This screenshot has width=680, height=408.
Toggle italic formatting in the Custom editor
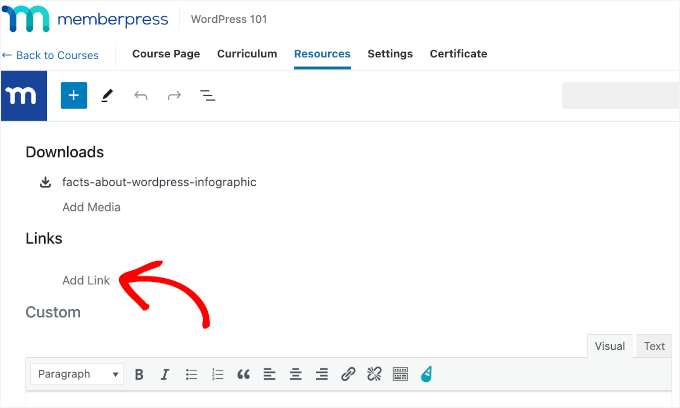coord(165,374)
